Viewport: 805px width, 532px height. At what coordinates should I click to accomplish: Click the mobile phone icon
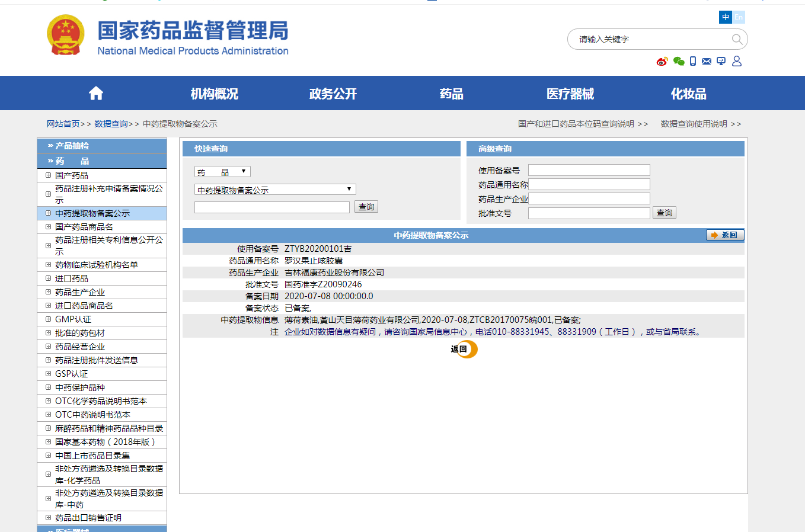coord(693,62)
